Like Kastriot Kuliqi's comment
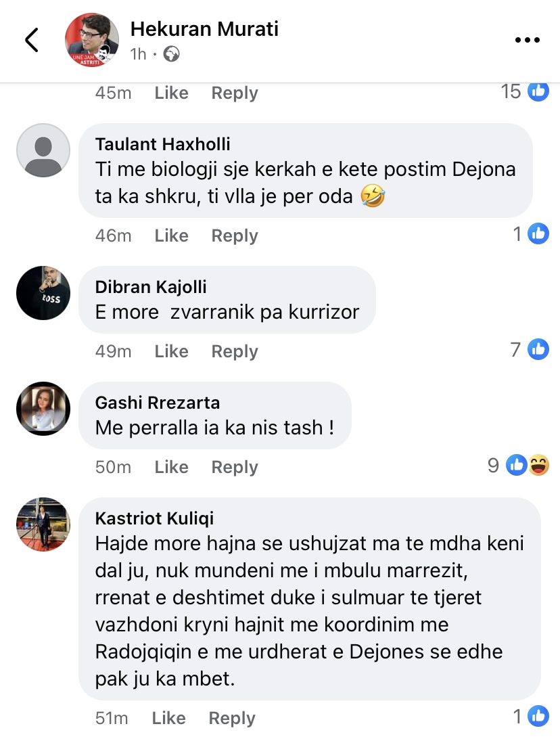Image resolution: width=560 pixels, height=741 pixels. pyautogui.click(x=168, y=718)
